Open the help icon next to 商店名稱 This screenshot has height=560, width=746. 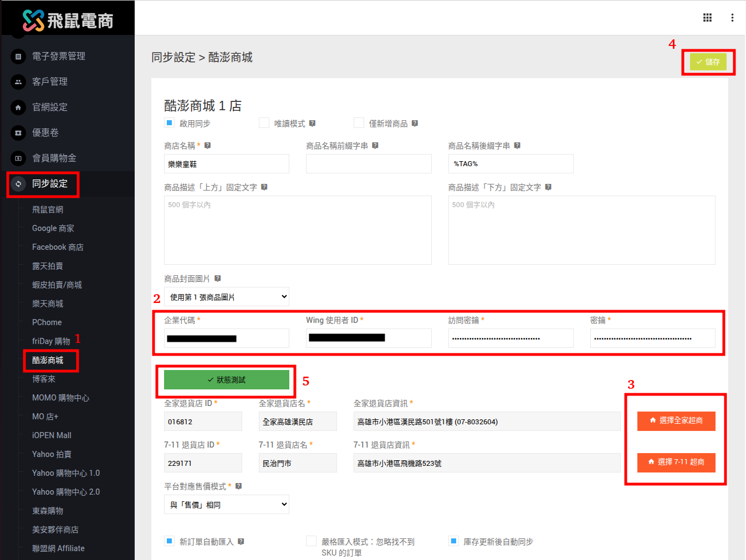pos(207,145)
